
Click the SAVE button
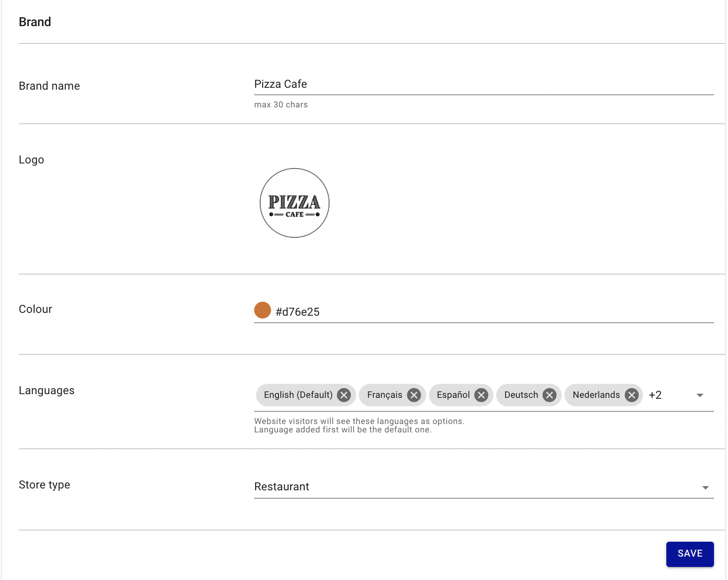(690, 554)
